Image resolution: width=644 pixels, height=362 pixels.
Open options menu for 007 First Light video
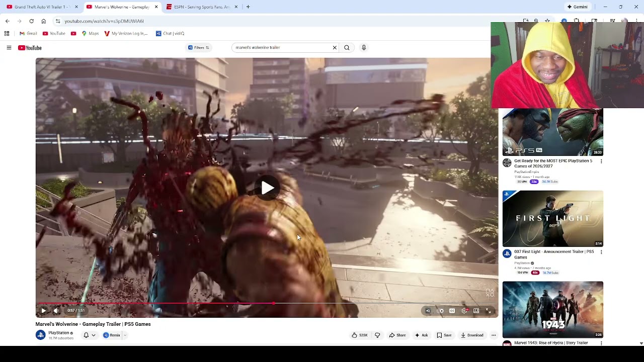[x=601, y=252]
